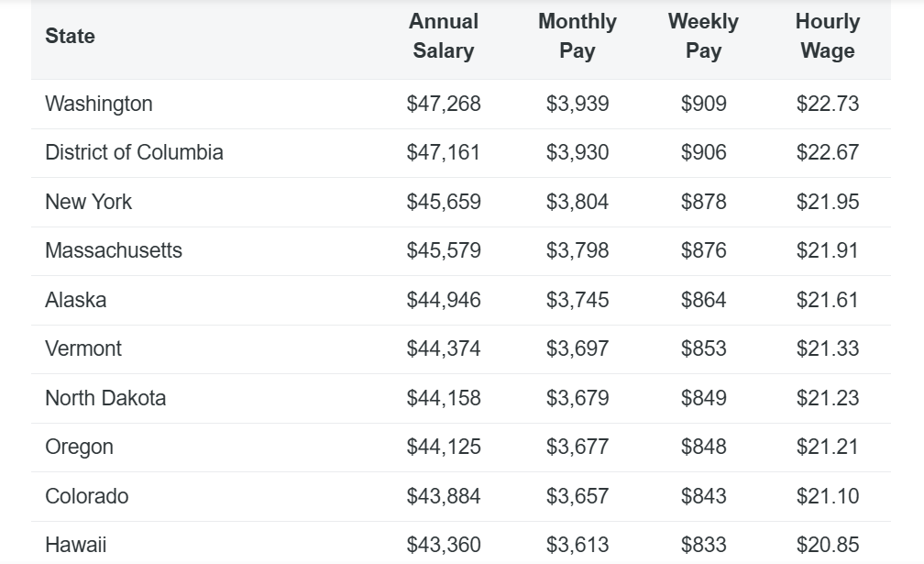This screenshot has width=924, height=564.
Task: Click the Hourly Wage column header
Action: click(x=828, y=37)
